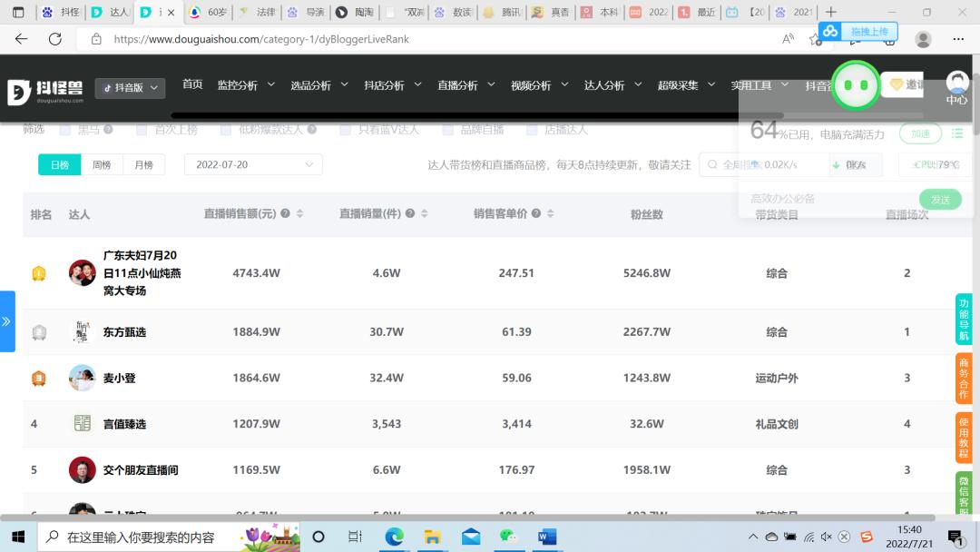Tick the 首次上榜 filter checkbox
Viewport: 980px width, 552px height.
pos(142,130)
